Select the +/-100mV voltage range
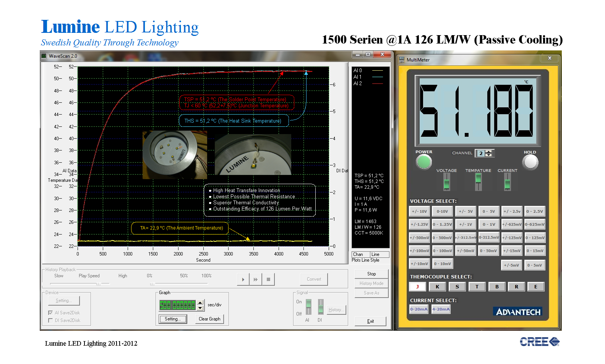Viewport: 605px width, 364px height. [x=419, y=251]
